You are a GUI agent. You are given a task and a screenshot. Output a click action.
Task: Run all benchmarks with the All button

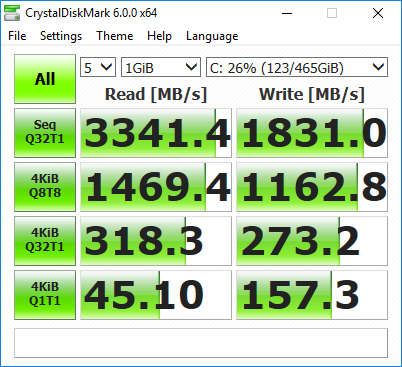(x=45, y=79)
